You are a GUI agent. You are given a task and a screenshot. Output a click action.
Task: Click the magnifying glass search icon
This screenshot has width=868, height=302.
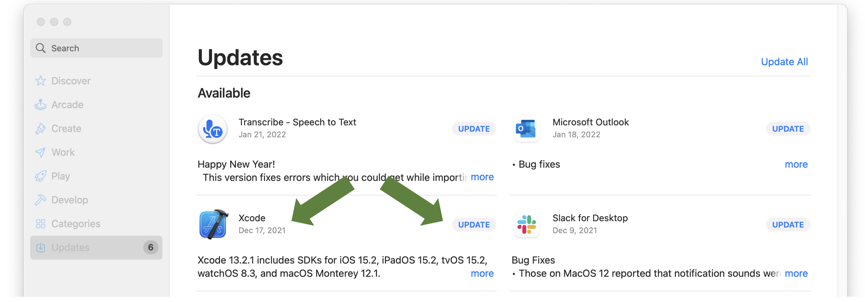(41, 48)
